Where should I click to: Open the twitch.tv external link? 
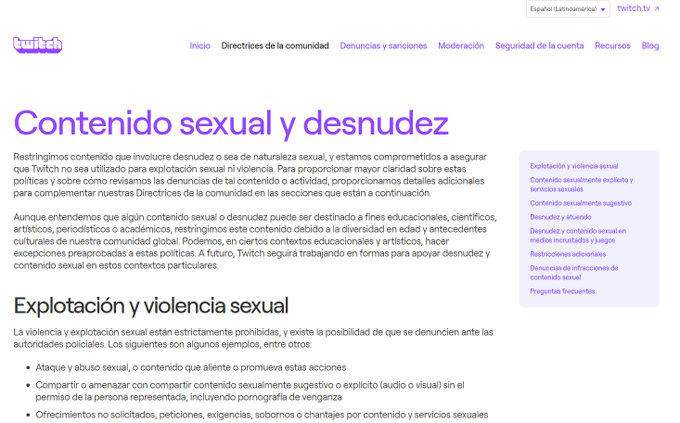pos(638,8)
